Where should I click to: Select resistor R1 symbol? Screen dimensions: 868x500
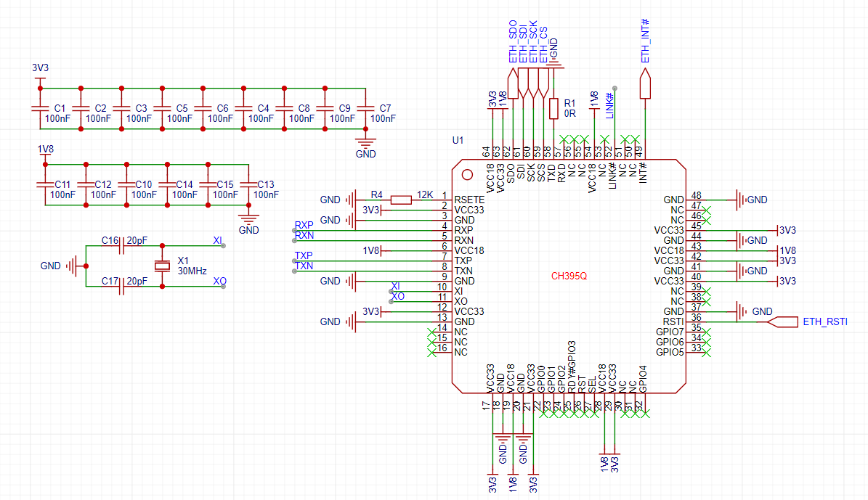[553, 108]
